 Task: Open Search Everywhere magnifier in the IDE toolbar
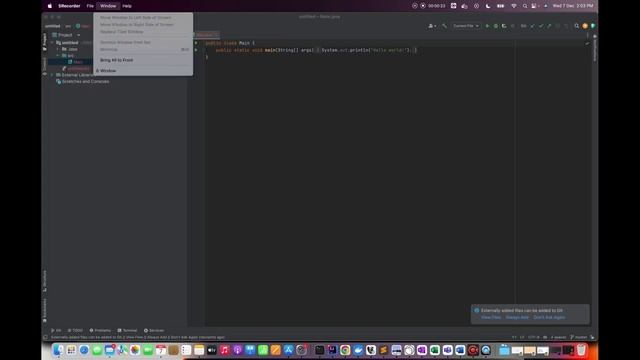click(x=576, y=26)
